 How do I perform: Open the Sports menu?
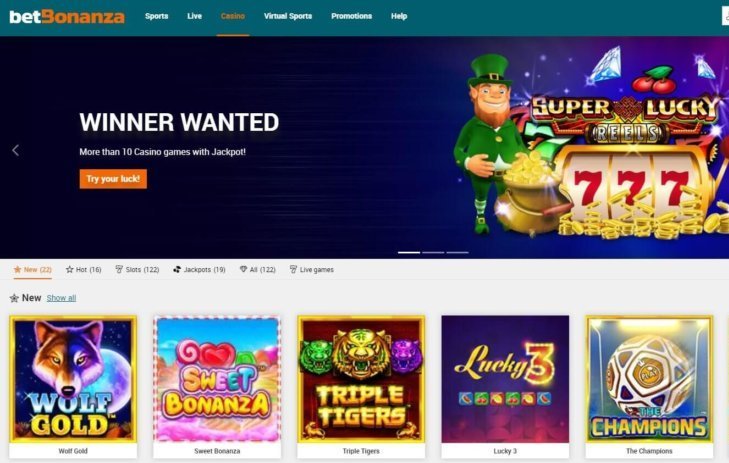[157, 16]
